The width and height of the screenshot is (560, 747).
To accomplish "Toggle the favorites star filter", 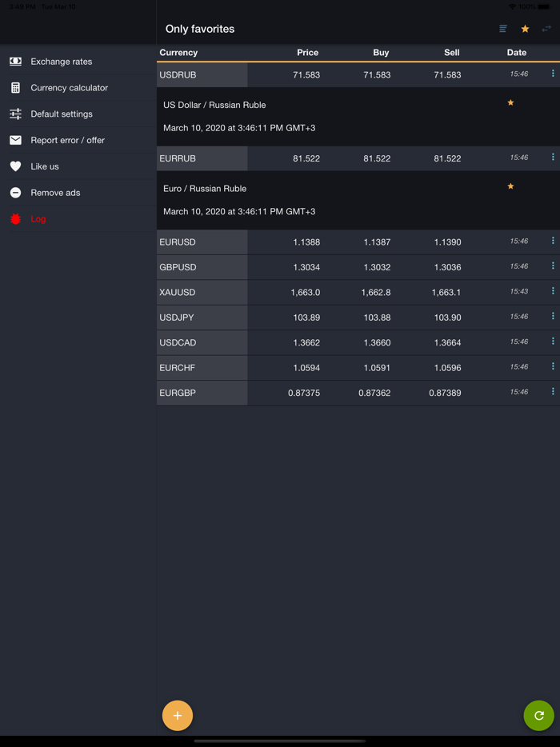I will click(x=524, y=28).
